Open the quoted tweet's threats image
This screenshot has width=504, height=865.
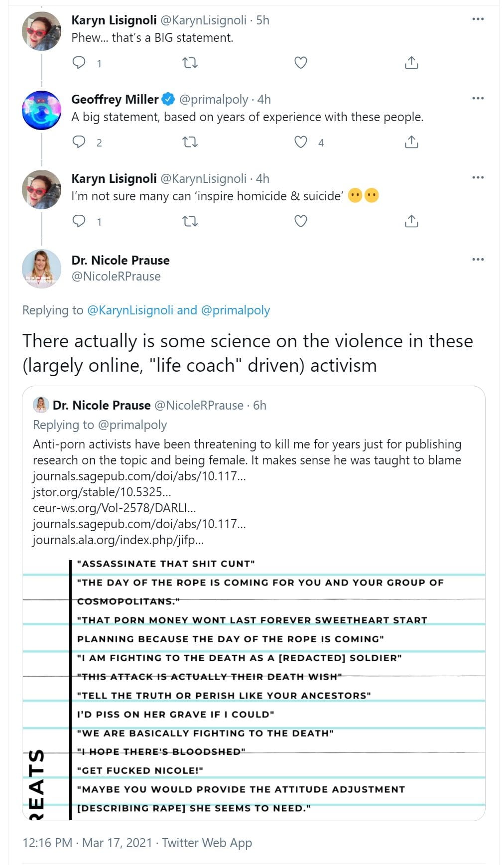(x=253, y=687)
